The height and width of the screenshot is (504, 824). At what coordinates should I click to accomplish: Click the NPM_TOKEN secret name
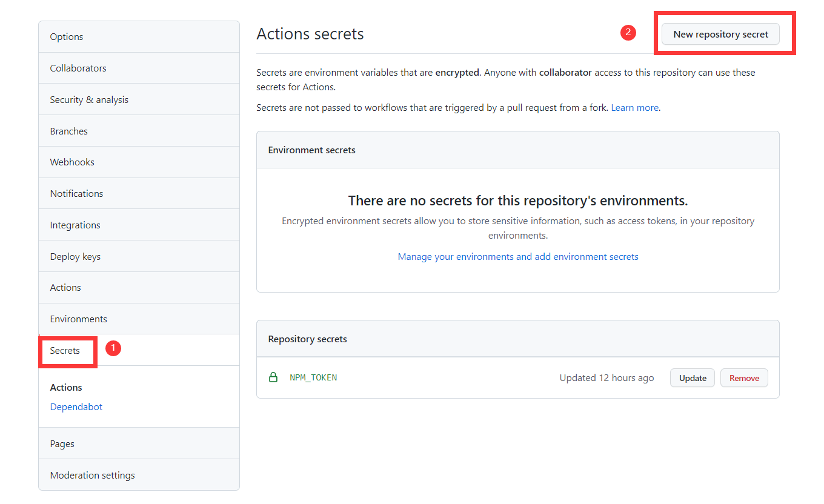click(313, 377)
